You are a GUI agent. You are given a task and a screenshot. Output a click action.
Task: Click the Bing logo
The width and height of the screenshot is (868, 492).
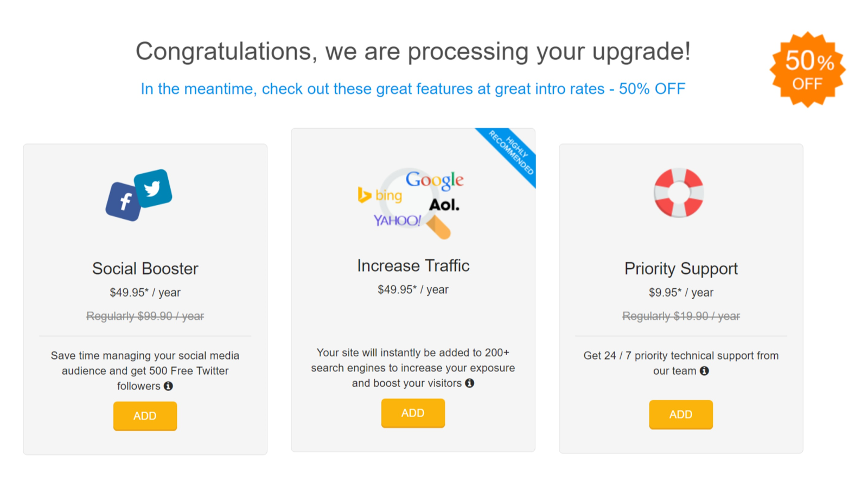(x=380, y=195)
